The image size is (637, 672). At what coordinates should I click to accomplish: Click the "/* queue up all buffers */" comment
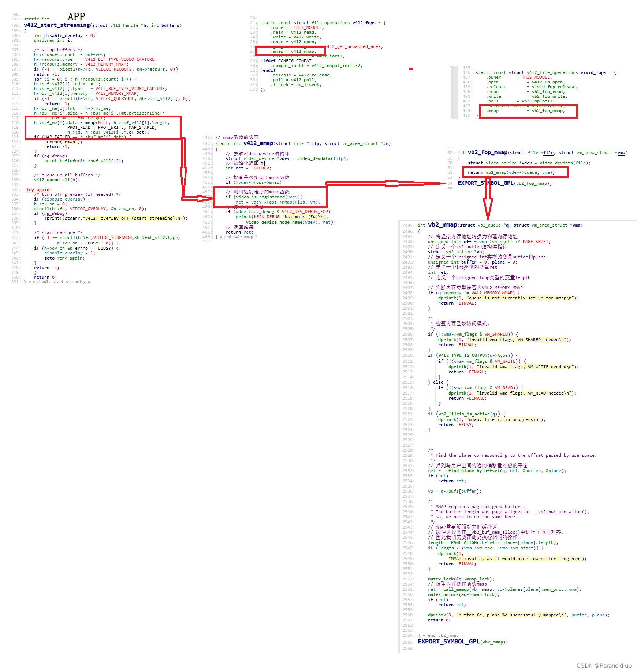pos(67,175)
